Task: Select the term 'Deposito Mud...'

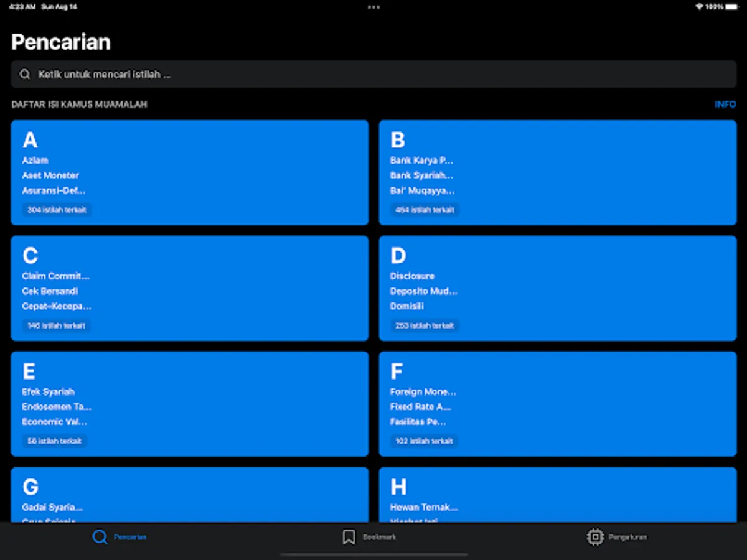Action: [x=423, y=291]
